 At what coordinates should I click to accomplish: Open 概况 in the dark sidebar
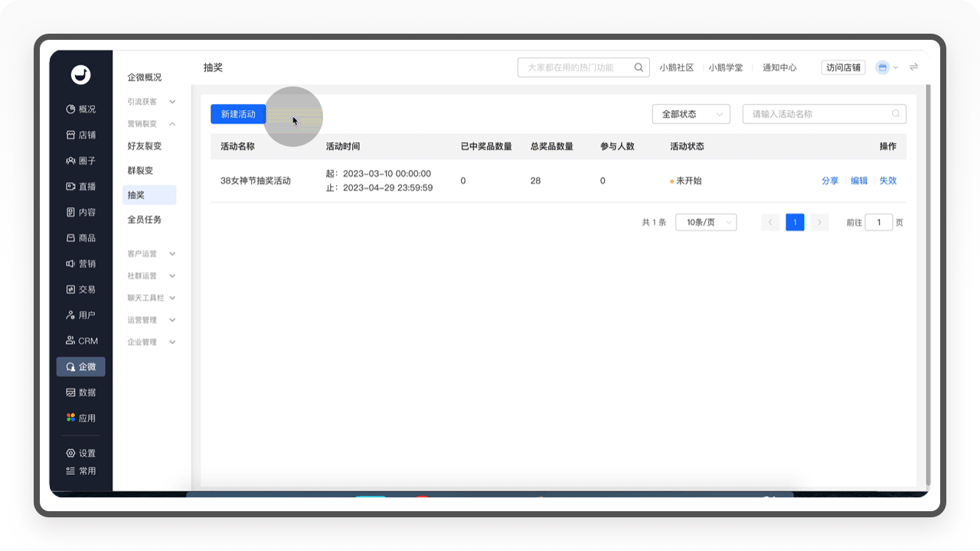tap(80, 109)
